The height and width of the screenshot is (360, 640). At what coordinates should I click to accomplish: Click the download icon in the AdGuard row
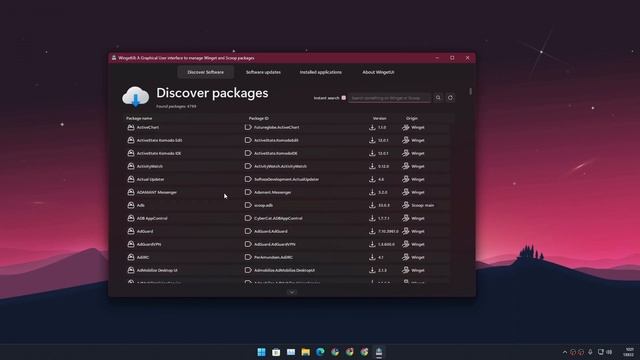(372, 231)
